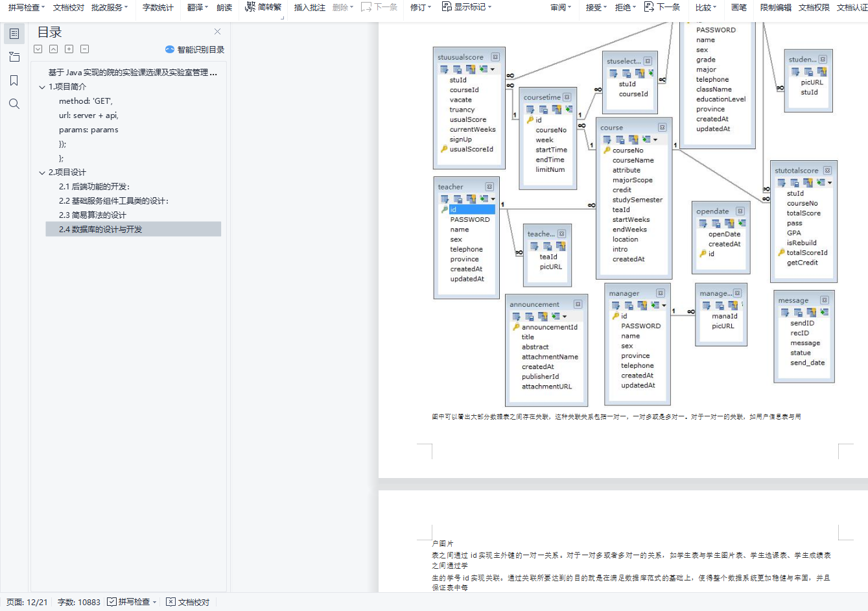Open the 目录 outline panel icon
The image size is (868, 611).
click(x=14, y=34)
